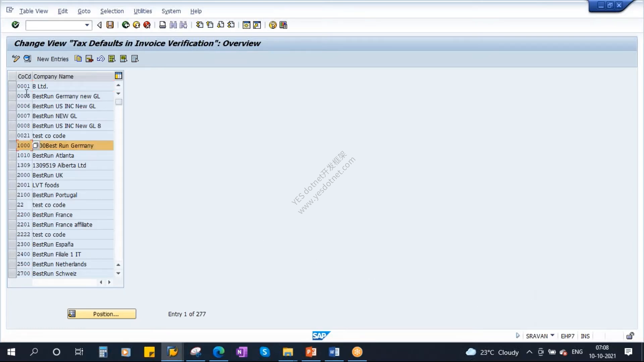Expand status bar with the triangle arrow

tap(518, 336)
